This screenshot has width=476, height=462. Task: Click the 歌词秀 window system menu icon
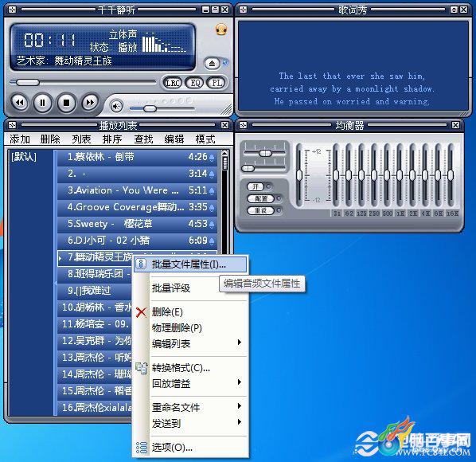coord(243,10)
